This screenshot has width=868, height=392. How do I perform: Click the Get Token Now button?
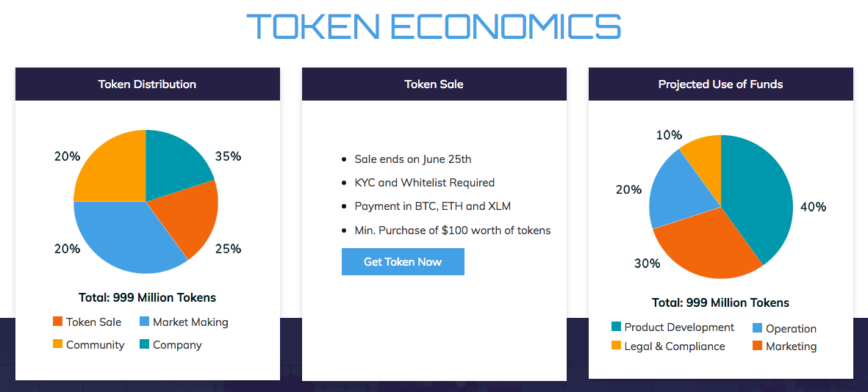403,261
